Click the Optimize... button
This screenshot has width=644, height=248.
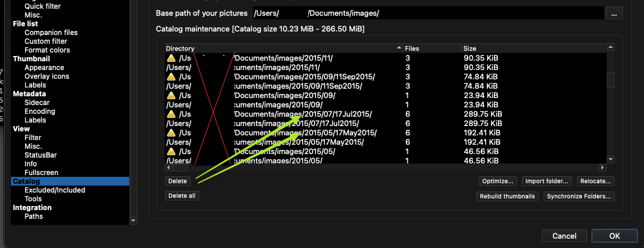coord(498,181)
